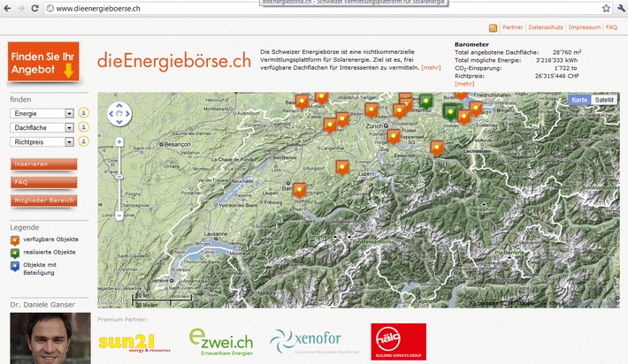Select the large green marker above Gossau
628x364 pixels.
point(450,111)
